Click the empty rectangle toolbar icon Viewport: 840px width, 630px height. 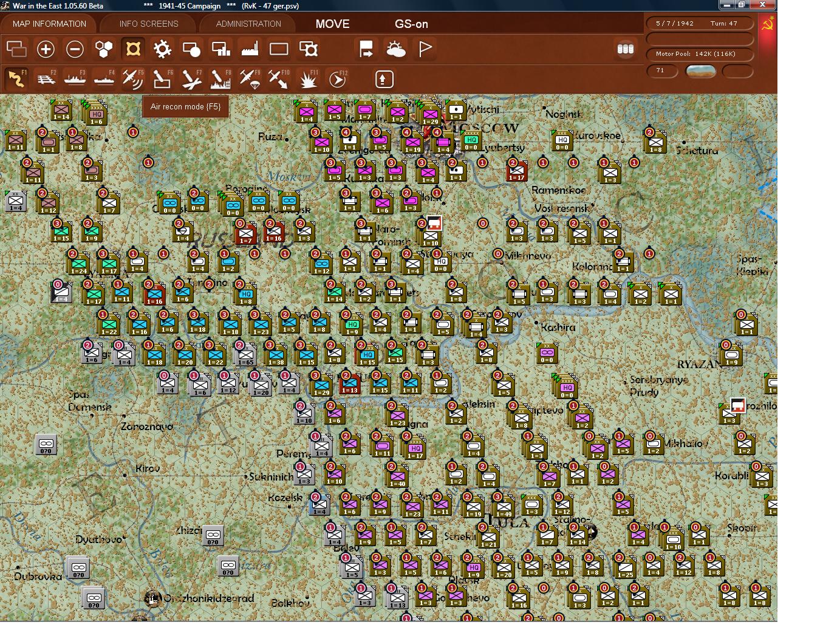279,49
